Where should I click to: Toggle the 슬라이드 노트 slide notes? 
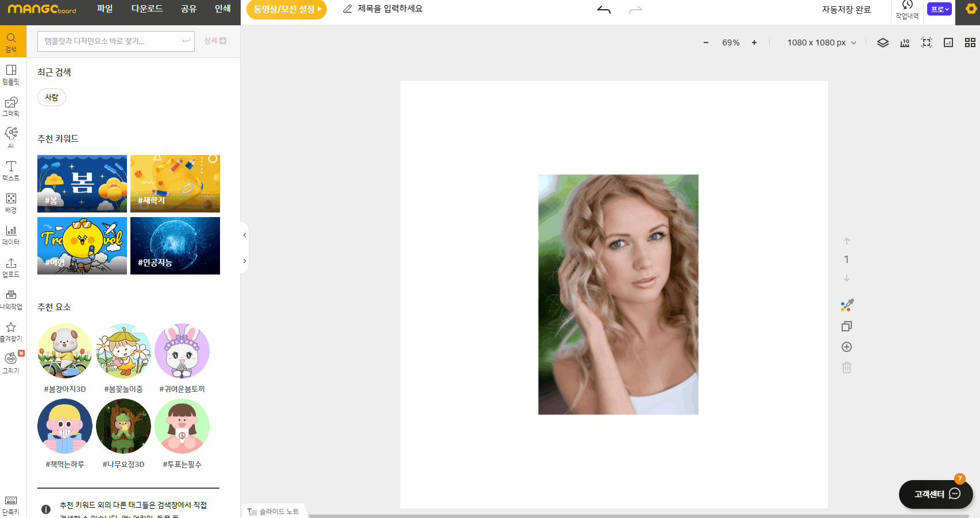pyautogui.click(x=273, y=511)
